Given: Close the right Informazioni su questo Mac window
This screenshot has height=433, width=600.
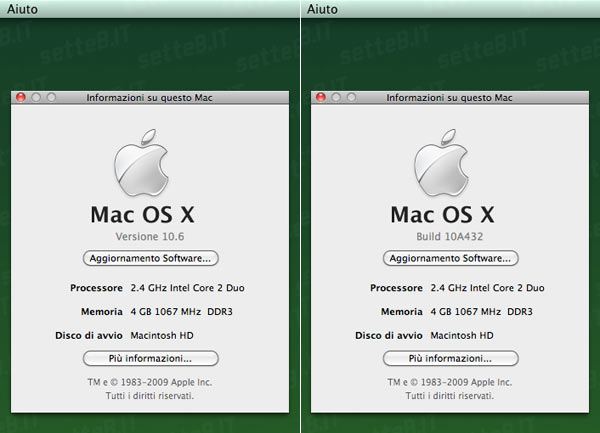Looking at the screenshot, I should point(321,98).
